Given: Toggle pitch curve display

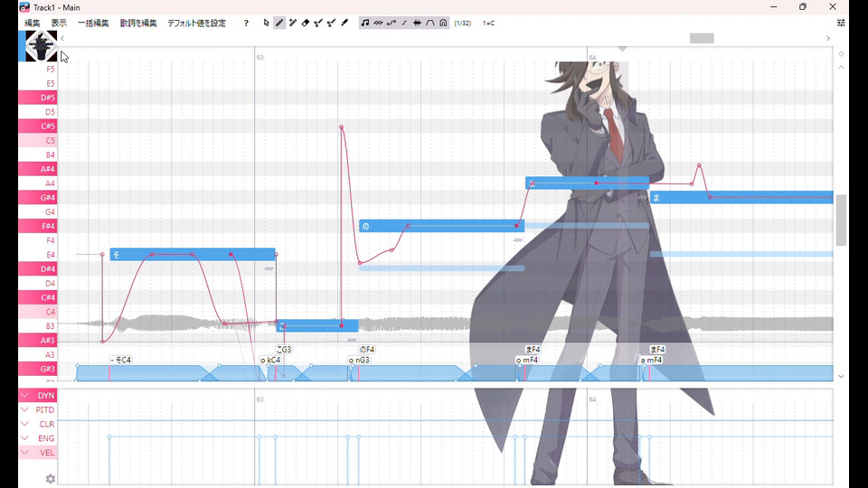Looking at the screenshot, I should [x=391, y=23].
